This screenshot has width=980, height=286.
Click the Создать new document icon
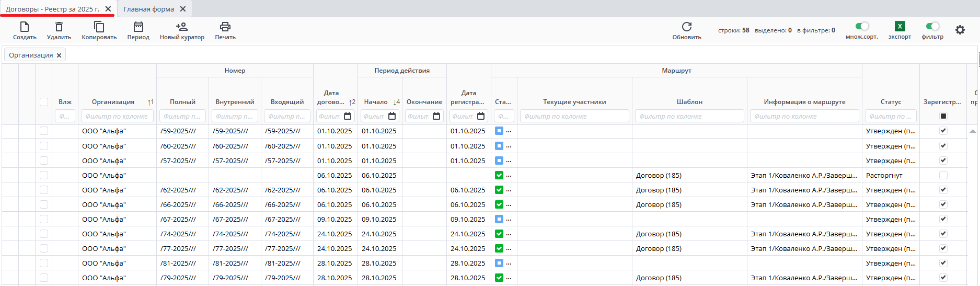pos(25,27)
